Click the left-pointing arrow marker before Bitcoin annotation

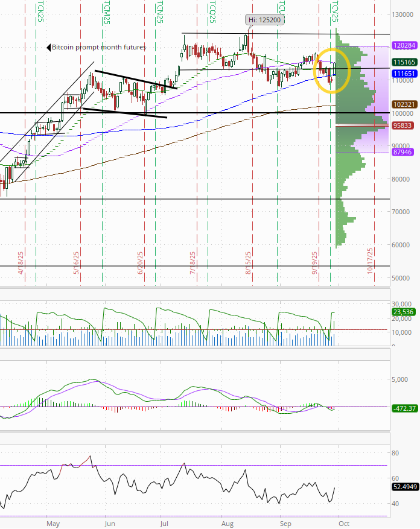tap(49, 47)
